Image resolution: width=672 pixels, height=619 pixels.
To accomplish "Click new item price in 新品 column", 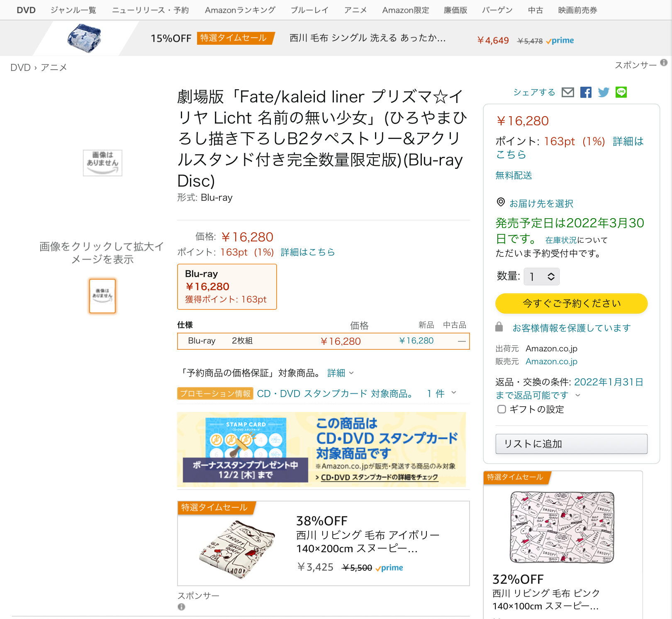I will (x=416, y=341).
